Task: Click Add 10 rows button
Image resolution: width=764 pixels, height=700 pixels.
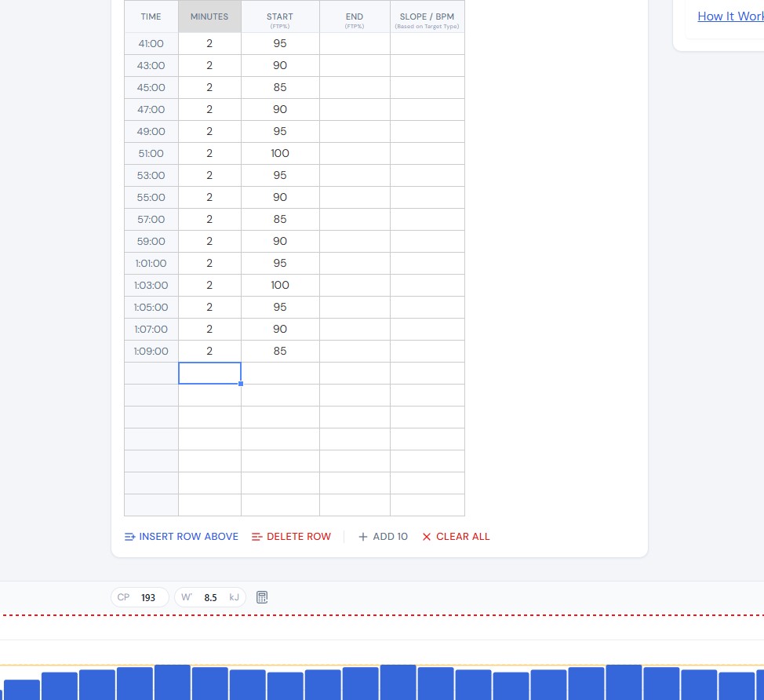Action: 383,537
